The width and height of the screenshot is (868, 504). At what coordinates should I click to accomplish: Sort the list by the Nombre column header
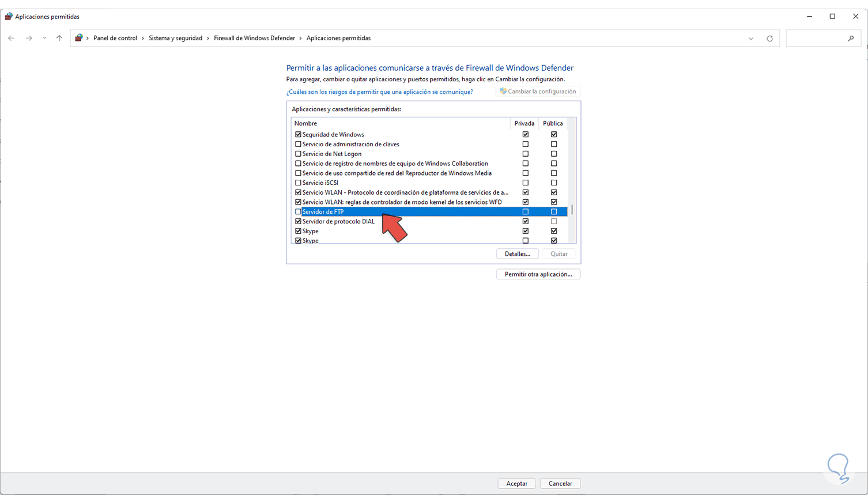[x=401, y=123]
